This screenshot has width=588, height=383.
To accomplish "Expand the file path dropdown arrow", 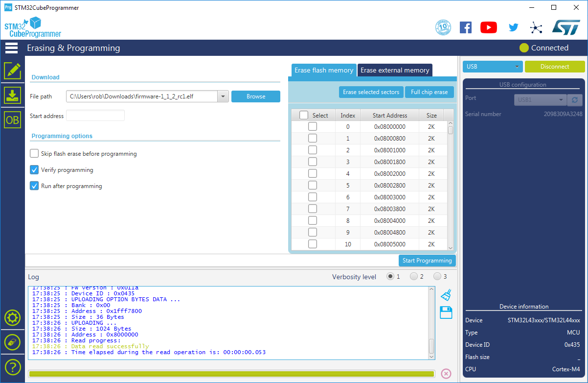I will click(x=224, y=96).
